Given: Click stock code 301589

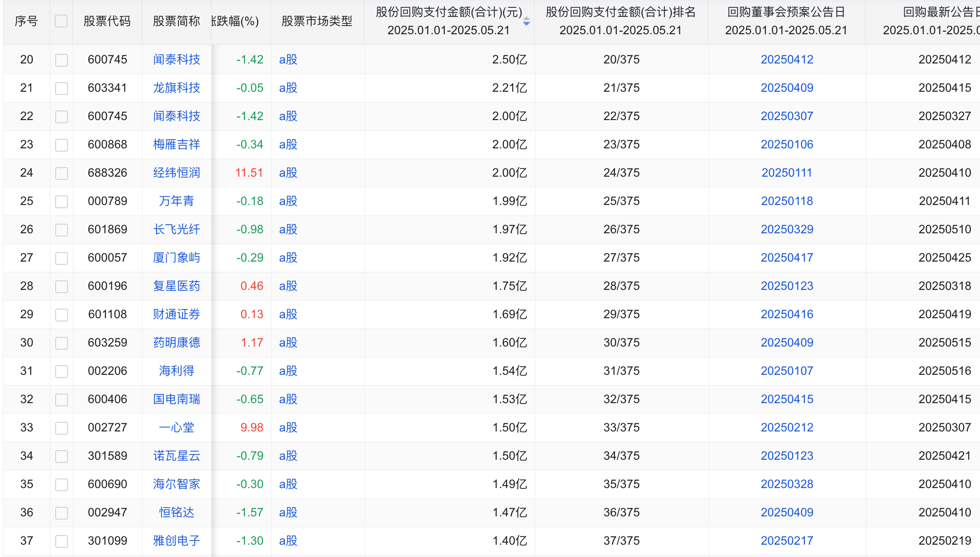Looking at the screenshot, I should click(x=107, y=456).
